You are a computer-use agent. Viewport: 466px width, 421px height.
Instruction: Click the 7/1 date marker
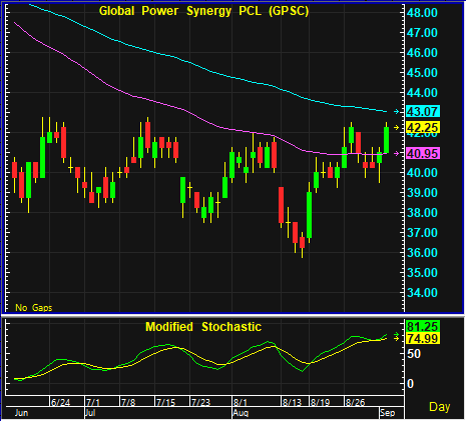93,402
